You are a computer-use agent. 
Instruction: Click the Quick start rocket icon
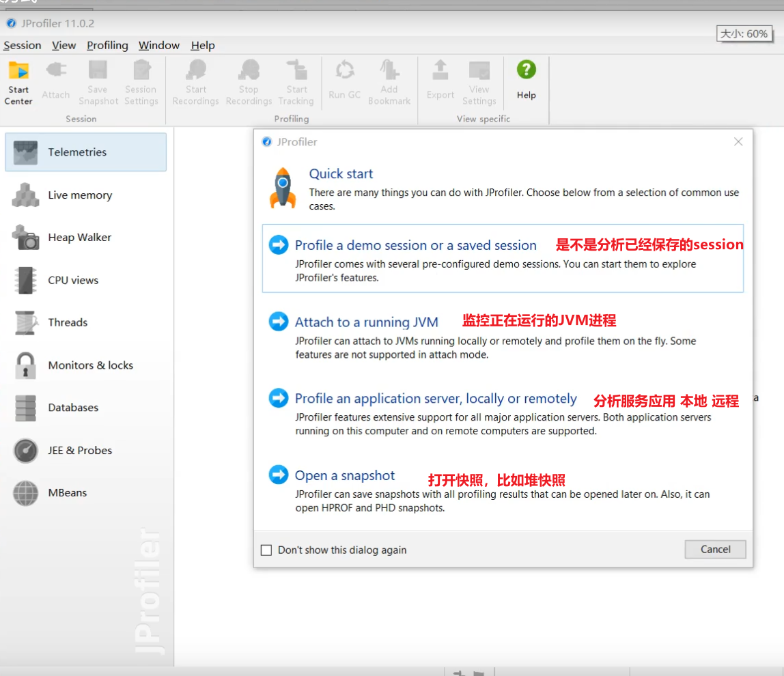click(283, 188)
